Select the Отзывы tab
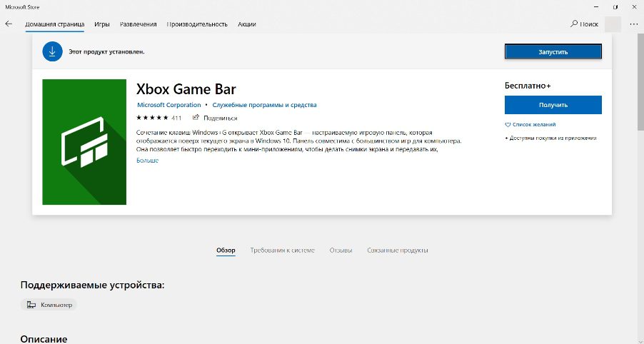Screen dimensions: 644x344 pos(341,250)
